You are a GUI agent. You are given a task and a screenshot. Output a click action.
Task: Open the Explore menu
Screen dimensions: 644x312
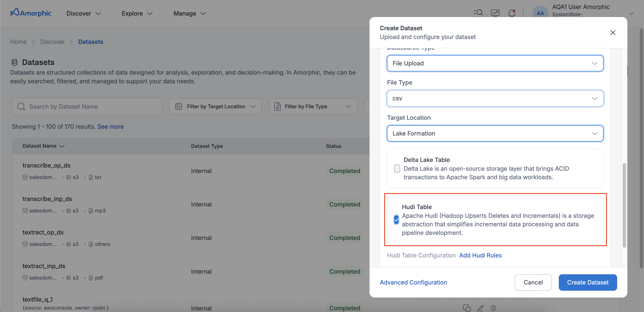(137, 13)
